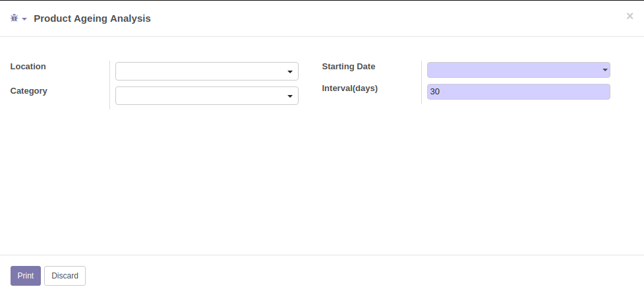Click the Location label

[28, 67]
